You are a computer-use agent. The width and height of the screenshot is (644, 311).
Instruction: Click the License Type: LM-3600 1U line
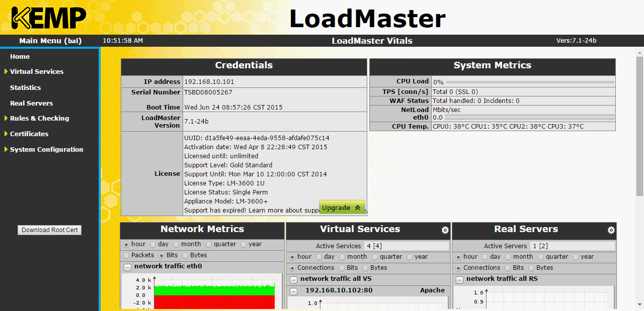[224, 183]
